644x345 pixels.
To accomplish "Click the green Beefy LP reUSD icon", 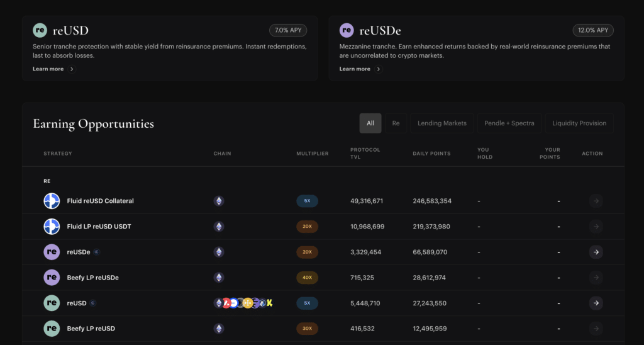I will (52, 329).
